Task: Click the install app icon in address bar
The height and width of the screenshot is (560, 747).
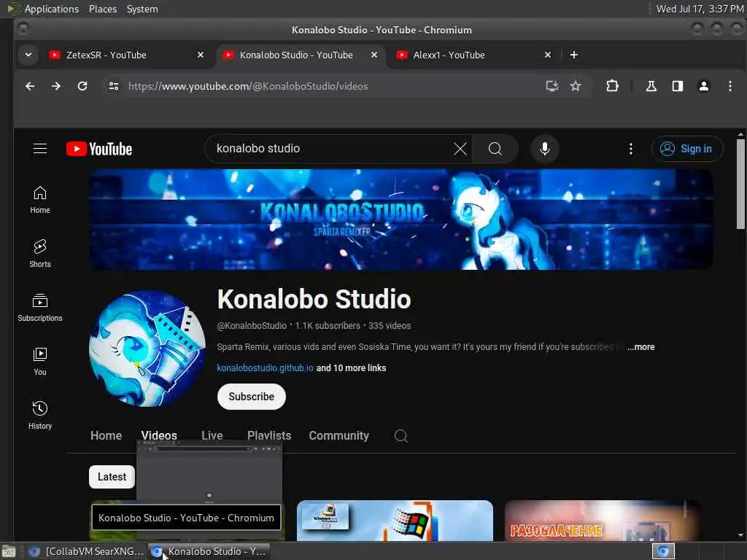Action: 551,86
